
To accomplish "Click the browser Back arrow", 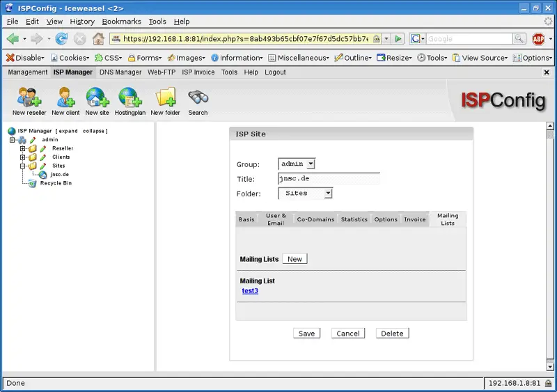I will [13, 38].
